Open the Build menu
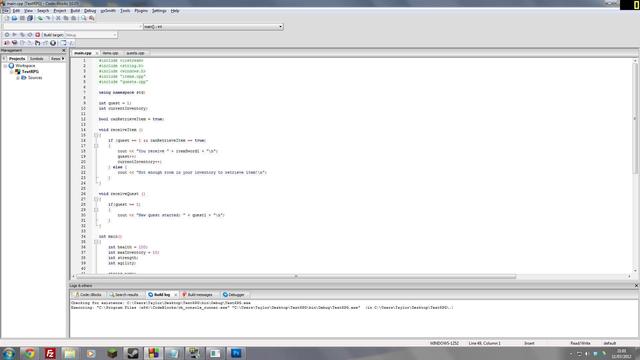The width and height of the screenshot is (640, 360). (75, 11)
